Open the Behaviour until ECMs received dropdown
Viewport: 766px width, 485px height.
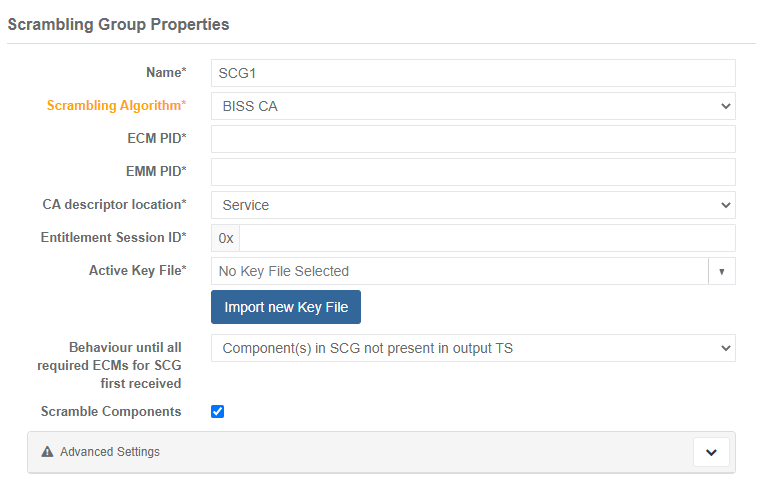click(473, 348)
